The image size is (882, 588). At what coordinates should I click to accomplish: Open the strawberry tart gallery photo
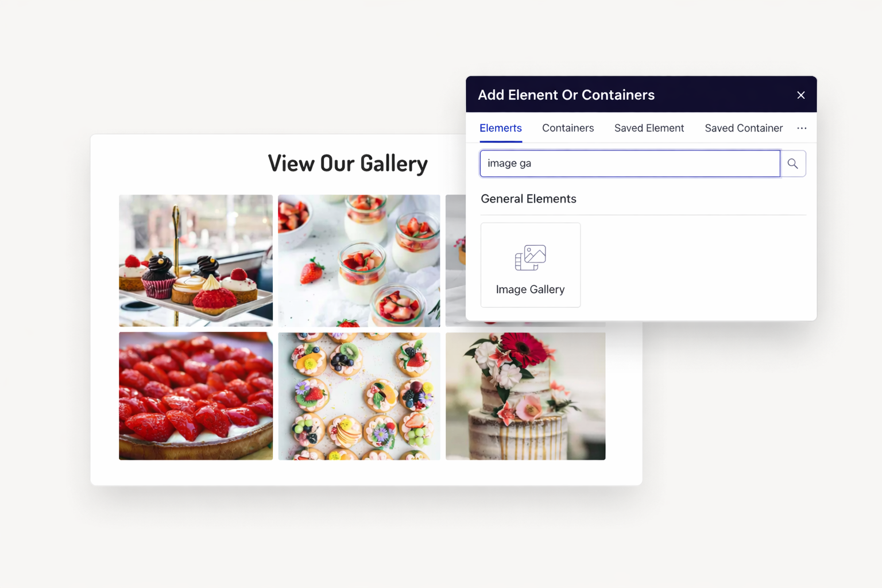[x=196, y=396]
